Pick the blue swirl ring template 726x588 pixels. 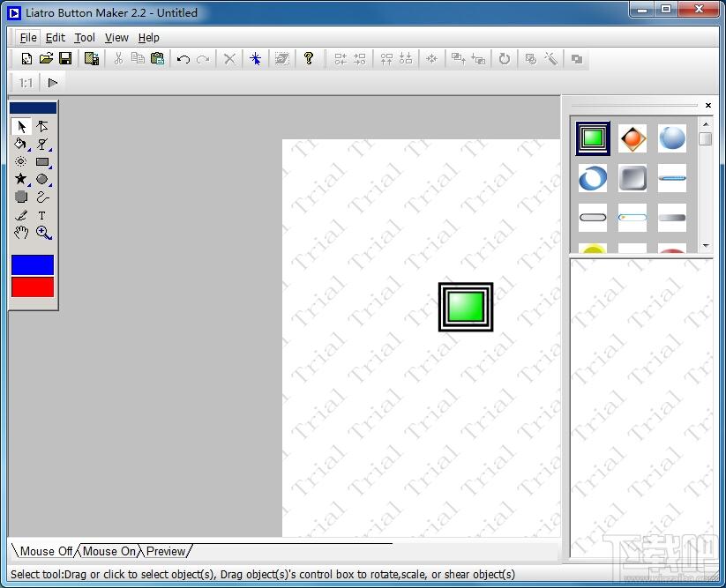pyautogui.click(x=593, y=178)
